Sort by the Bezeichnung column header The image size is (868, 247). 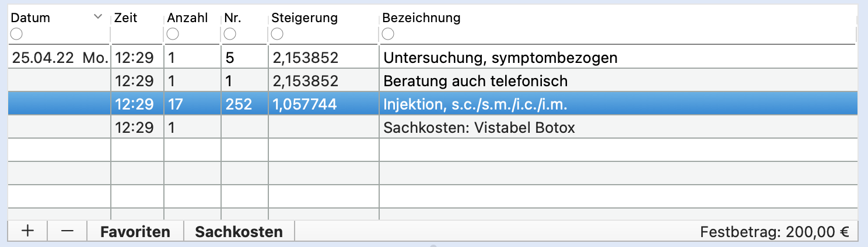(x=421, y=17)
